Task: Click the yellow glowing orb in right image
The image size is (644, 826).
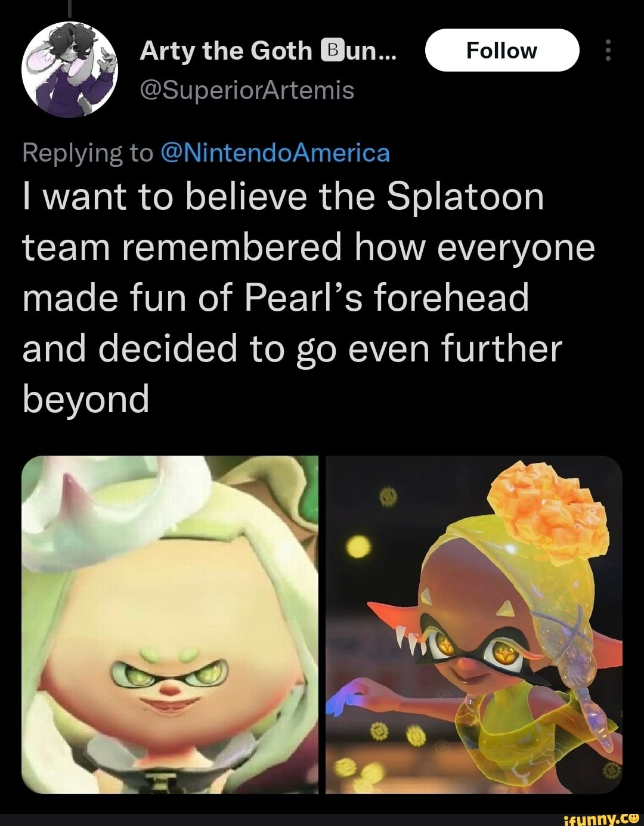Action: click(358, 546)
